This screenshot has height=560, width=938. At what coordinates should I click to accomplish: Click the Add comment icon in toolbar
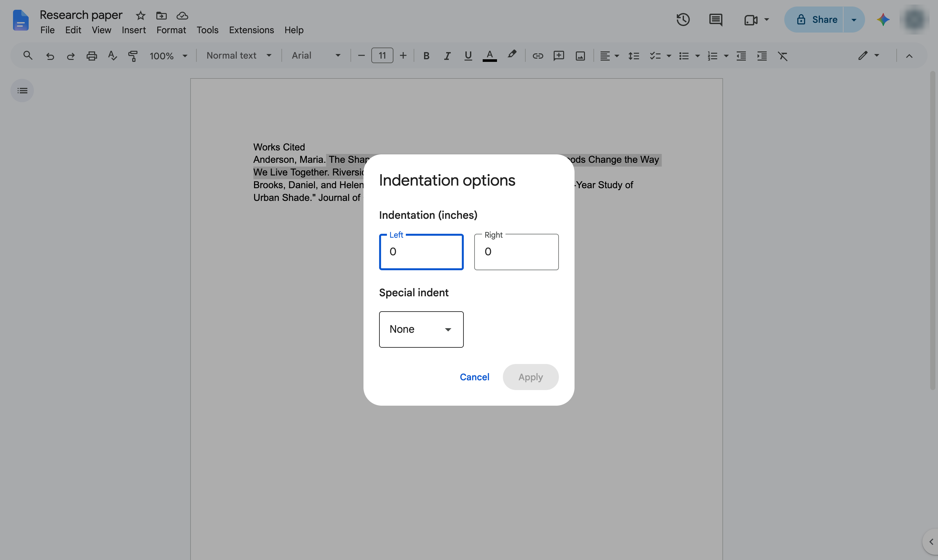pyautogui.click(x=559, y=56)
